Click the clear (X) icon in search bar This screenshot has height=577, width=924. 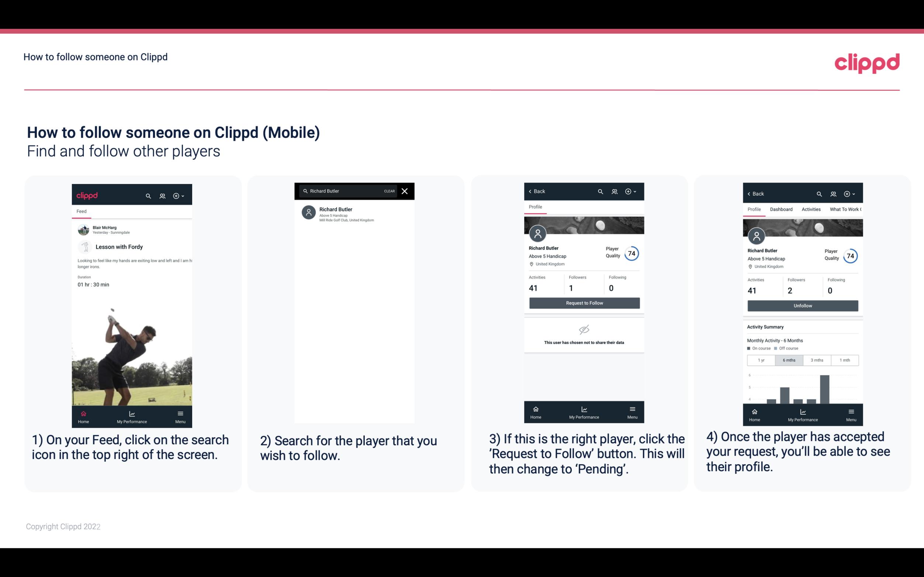[x=405, y=191]
